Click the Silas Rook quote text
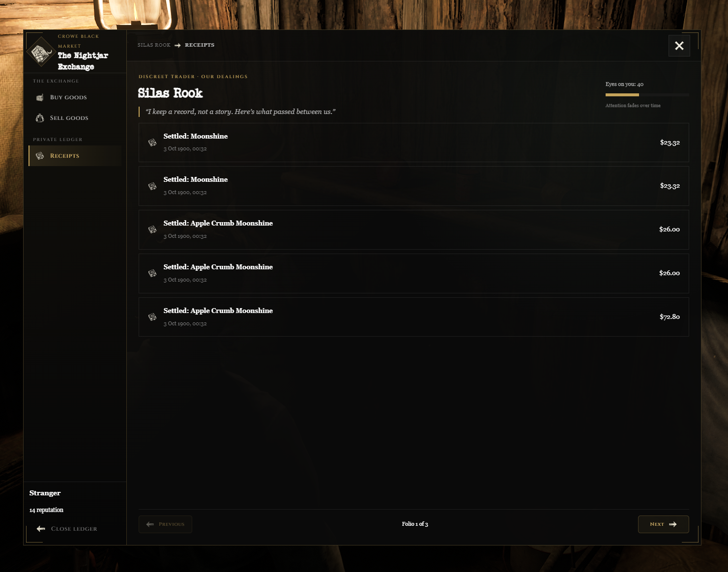This screenshot has height=572, width=728. click(x=240, y=112)
